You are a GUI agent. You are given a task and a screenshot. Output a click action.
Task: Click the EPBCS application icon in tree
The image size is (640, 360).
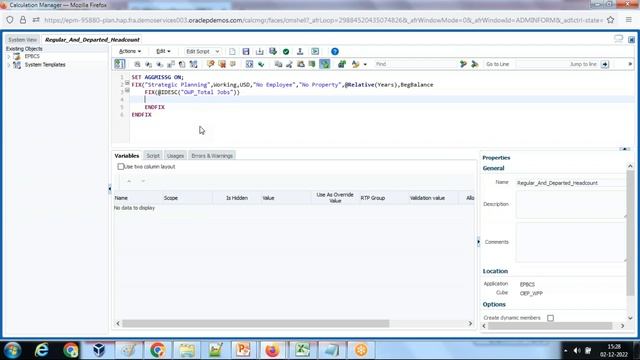point(17,56)
